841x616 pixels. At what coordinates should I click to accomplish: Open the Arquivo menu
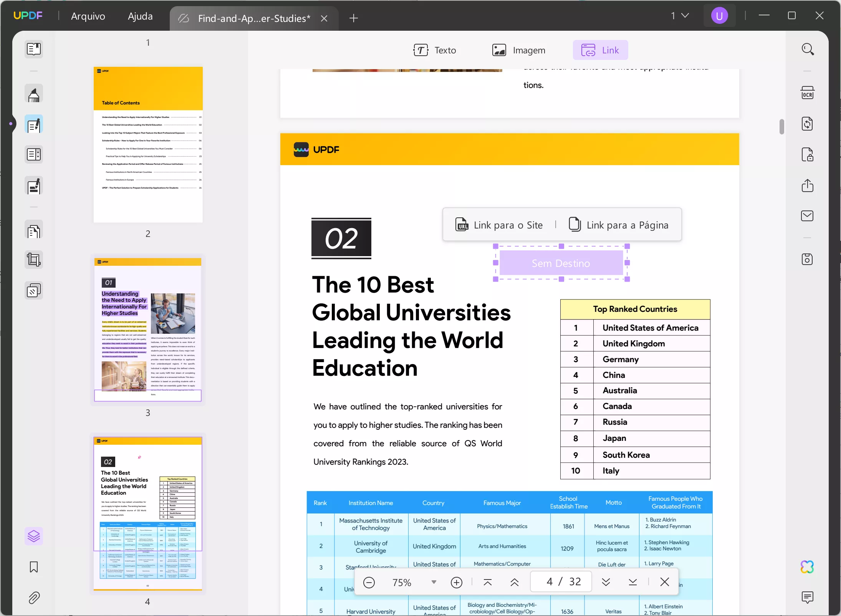click(88, 16)
